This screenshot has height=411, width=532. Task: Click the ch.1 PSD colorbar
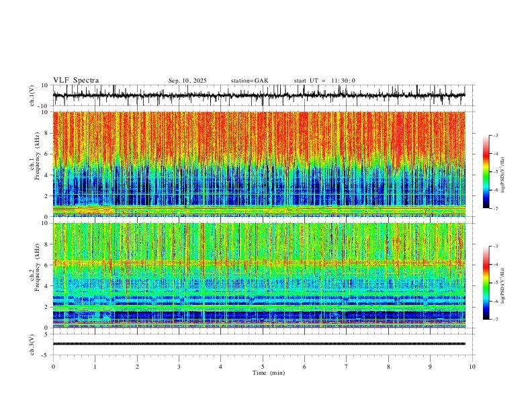(x=486, y=172)
